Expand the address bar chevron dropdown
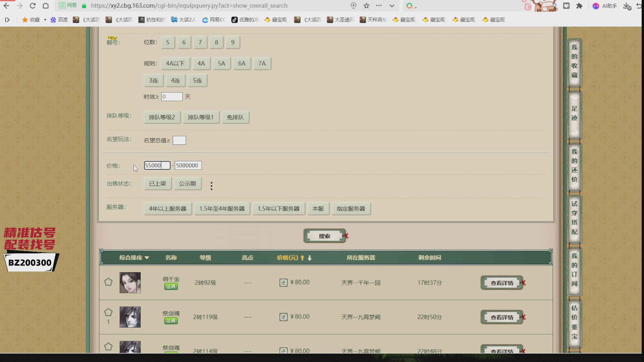The width and height of the screenshot is (644, 362). pos(392,6)
